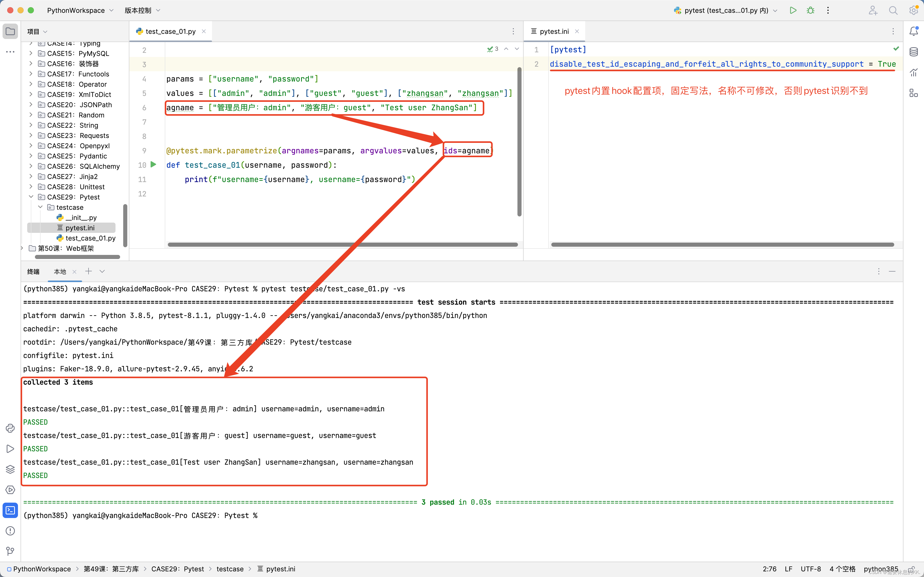
Task: Collapse the CASE29: Pytest folder
Action: coord(31,197)
